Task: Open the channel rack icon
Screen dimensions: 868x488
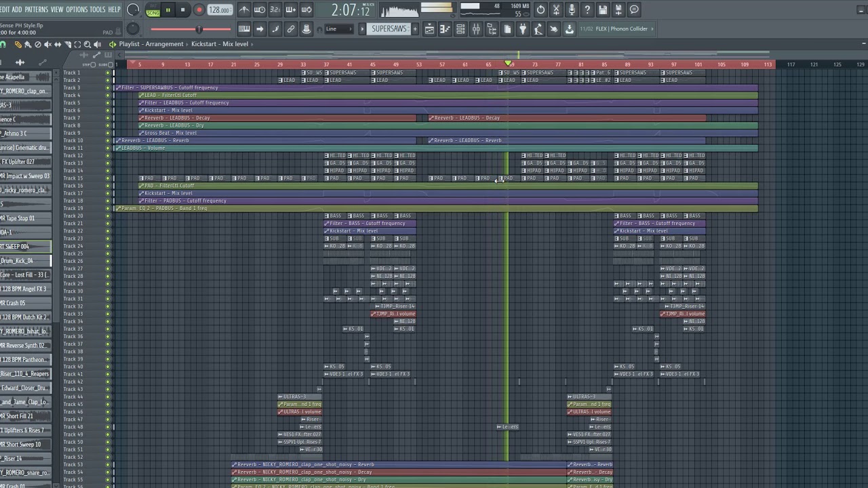Action: click(x=460, y=28)
